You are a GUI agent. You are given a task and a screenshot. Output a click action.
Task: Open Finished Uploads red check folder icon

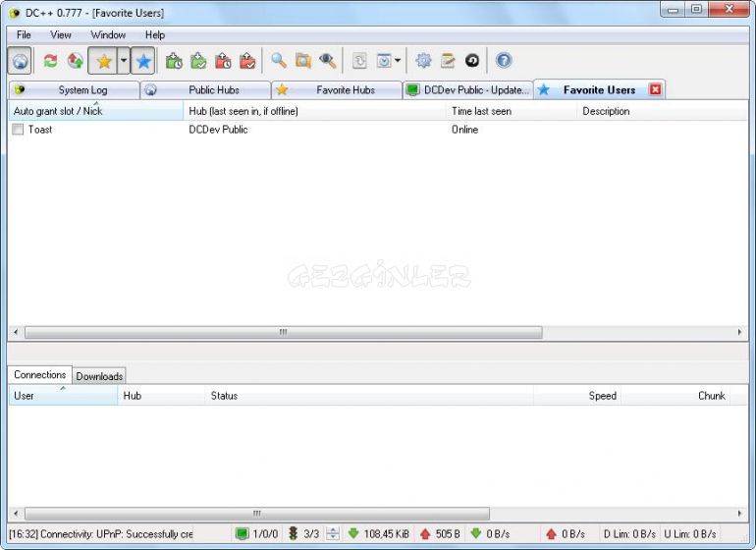pos(247,61)
